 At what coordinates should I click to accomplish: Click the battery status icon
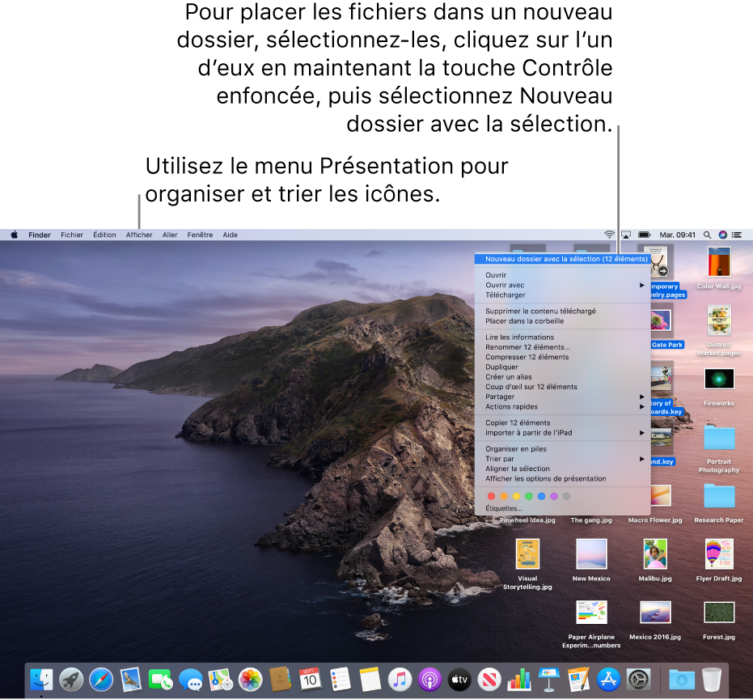tap(644, 235)
